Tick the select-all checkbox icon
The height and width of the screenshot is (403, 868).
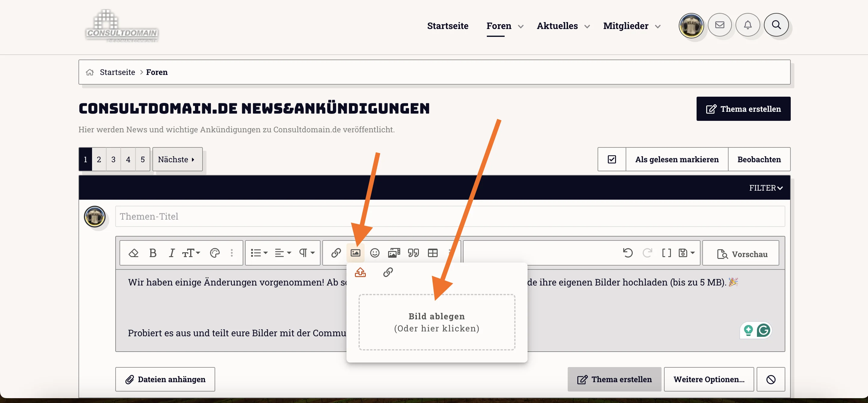point(612,160)
